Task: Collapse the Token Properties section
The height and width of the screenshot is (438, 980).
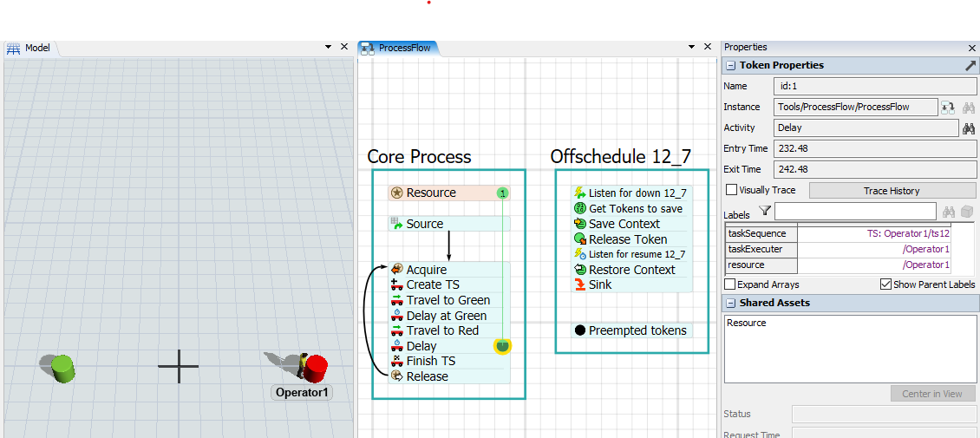Action: (x=730, y=66)
